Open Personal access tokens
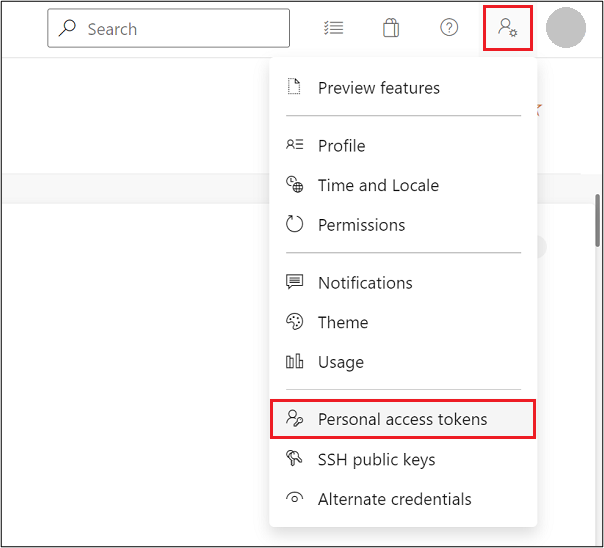The height and width of the screenshot is (548, 604). (402, 419)
